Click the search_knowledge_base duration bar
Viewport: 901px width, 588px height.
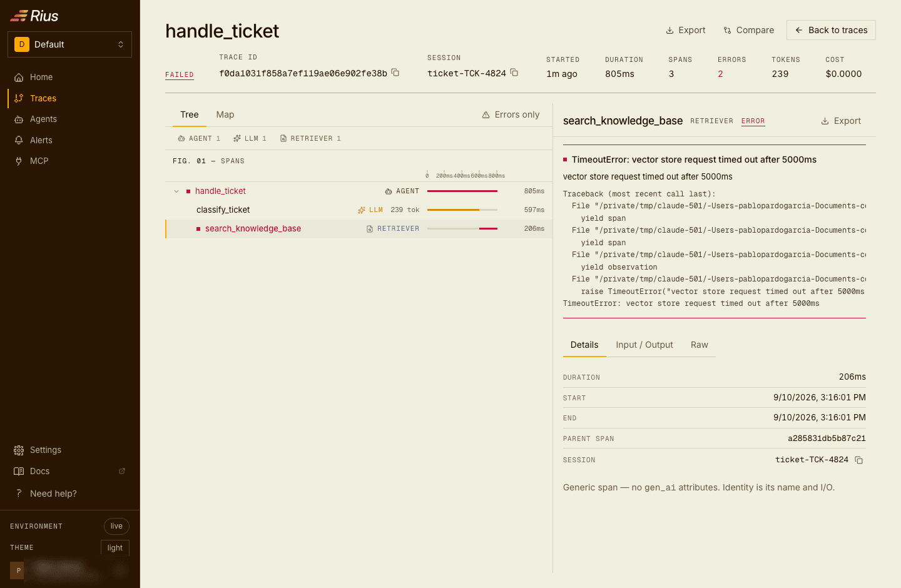coord(488,229)
